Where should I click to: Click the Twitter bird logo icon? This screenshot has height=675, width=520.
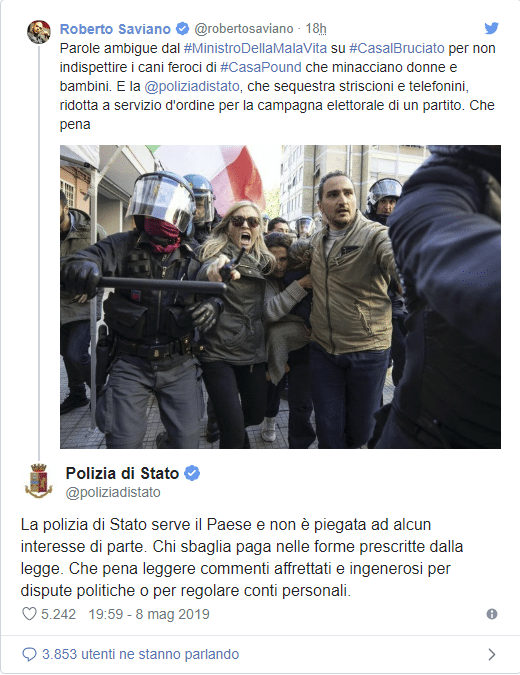click(491, 28)
